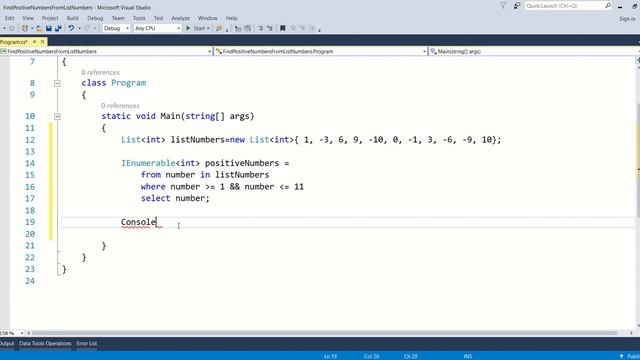Click the Undo arrow icon
This screenshot has height=360, width=640.
click(71, 28)
